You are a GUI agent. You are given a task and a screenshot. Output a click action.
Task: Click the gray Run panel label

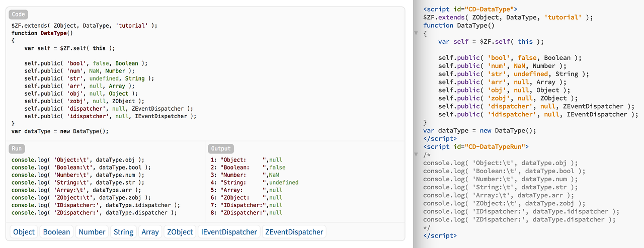point(17,148)
